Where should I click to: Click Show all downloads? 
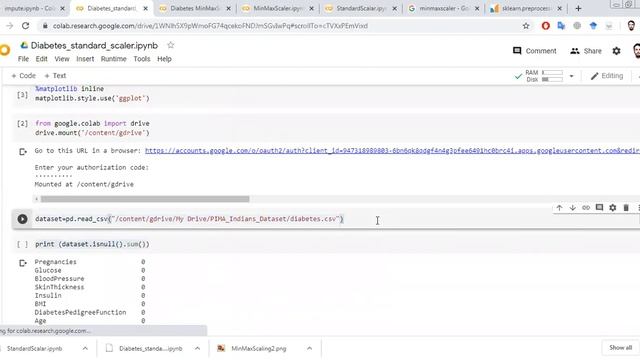pos(620,348)
